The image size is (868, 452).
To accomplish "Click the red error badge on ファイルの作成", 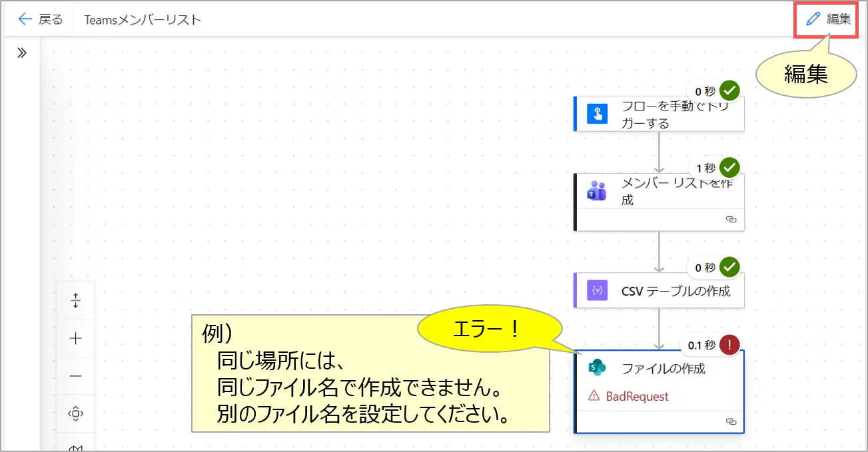I will (x=730, y=344).
